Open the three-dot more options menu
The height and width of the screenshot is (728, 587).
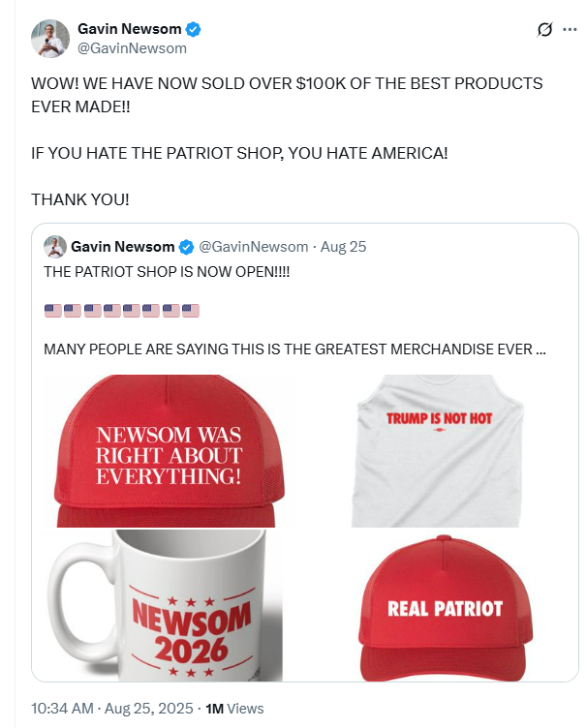click(570, 29)
